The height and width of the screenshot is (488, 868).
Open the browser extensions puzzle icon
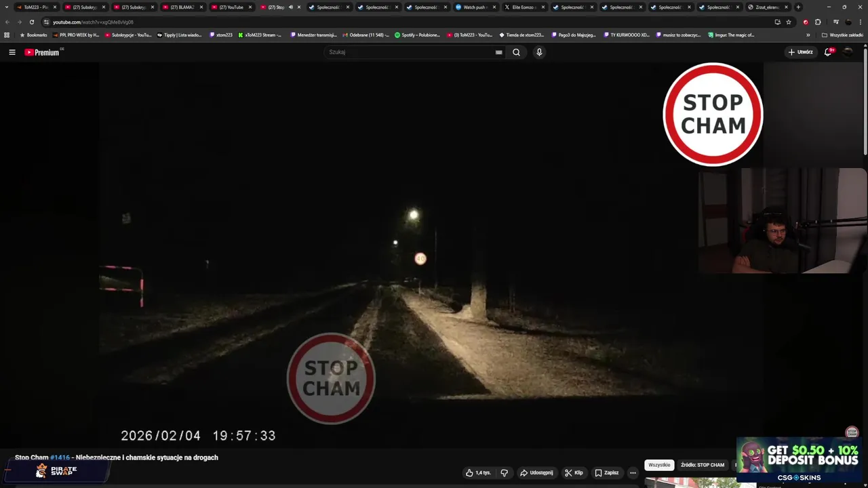pyautogui.click(x=818, y=22)
